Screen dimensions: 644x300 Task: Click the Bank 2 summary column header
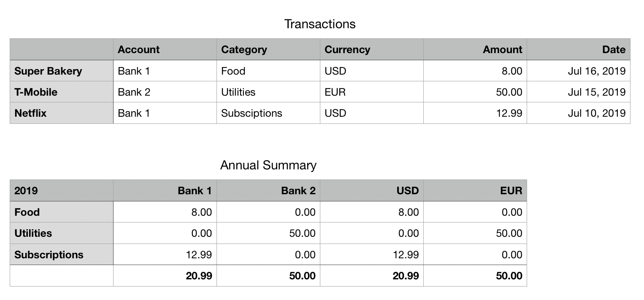pos(268,190)
